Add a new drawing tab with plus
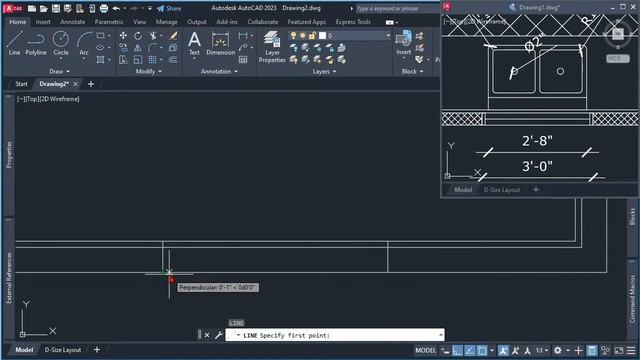The image size is (640, 360). pyautogui.click(x=91, y=84)
